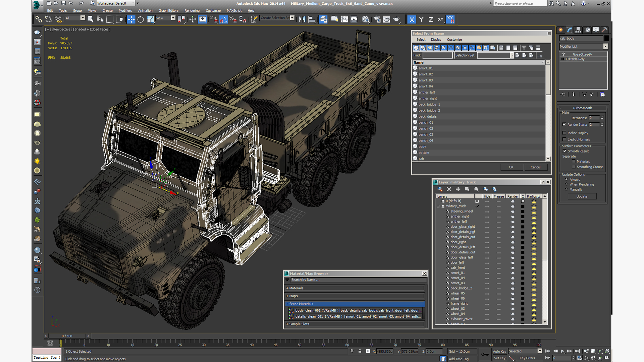
Task: Click Cancel in Select From Scene dialog
Action: pos(535,167)
